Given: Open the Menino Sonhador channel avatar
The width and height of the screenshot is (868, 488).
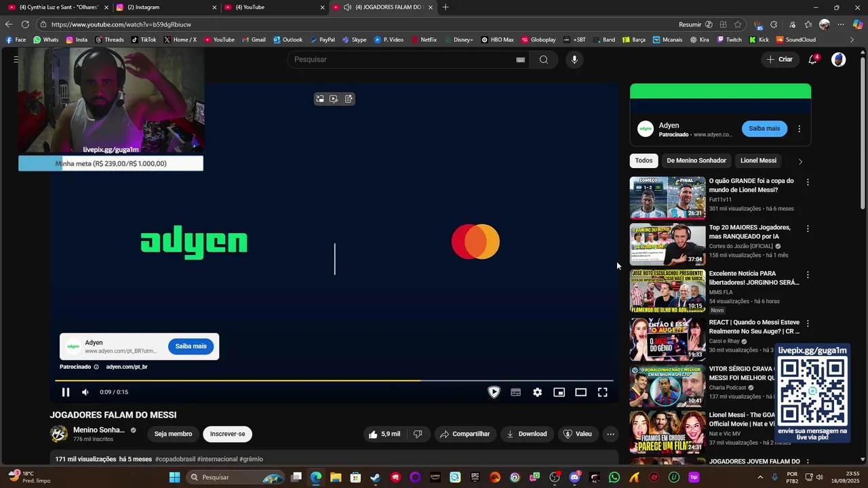Looking at the screenshot, I should 59,434.
